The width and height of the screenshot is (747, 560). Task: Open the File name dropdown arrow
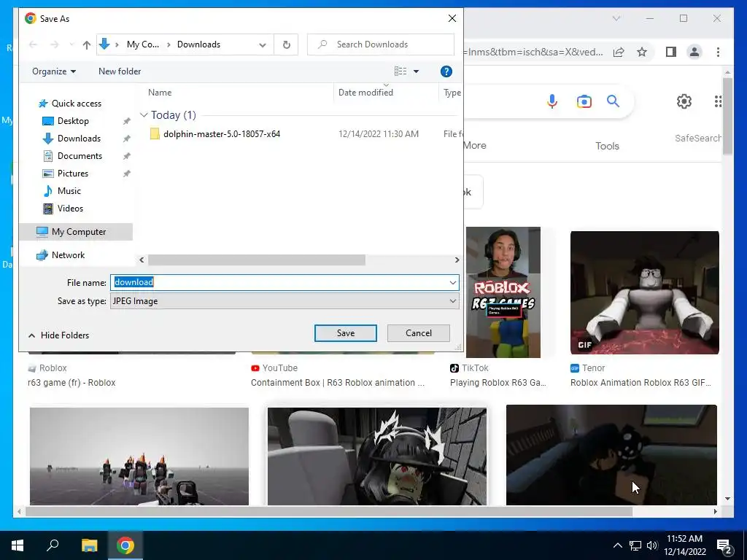pos(452,282)
